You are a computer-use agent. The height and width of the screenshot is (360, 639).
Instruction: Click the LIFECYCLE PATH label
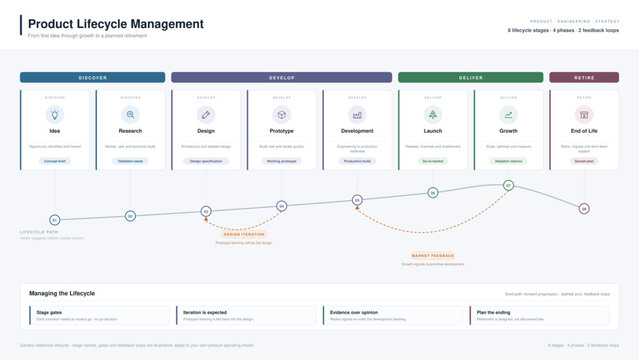39,232
